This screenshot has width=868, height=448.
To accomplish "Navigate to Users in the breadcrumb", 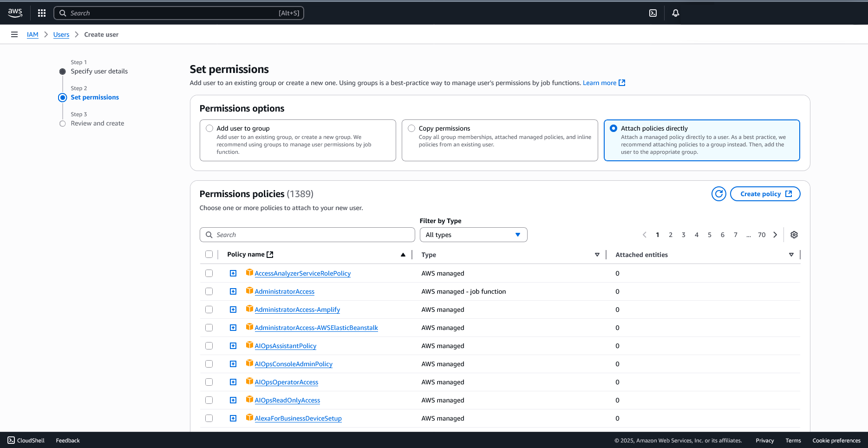I will [x=61, y=34].
